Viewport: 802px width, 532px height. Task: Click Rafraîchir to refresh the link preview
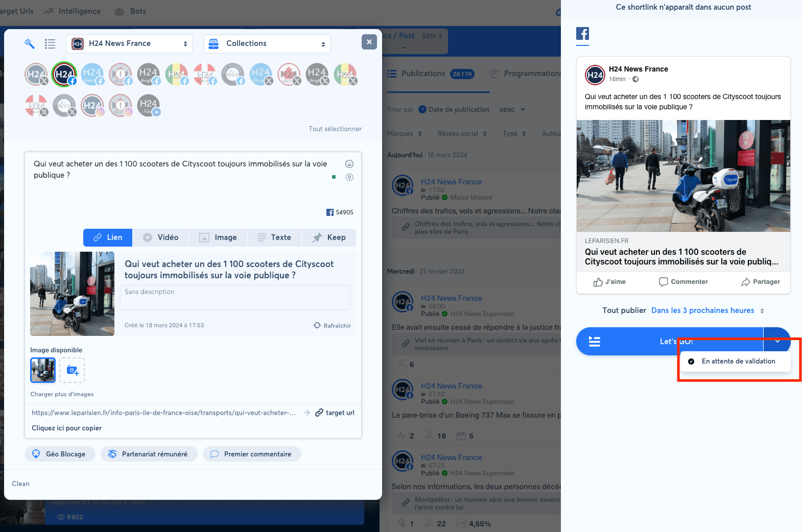(x=332, y=326)
